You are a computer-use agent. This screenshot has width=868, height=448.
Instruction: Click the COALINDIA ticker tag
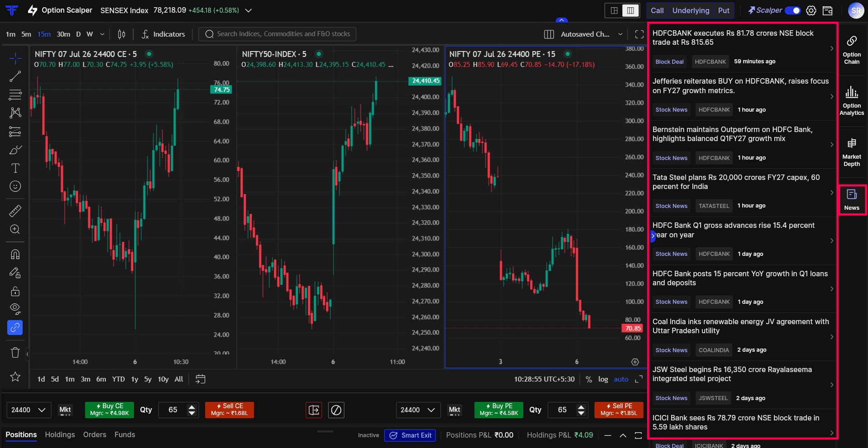(x=714, y=350)
